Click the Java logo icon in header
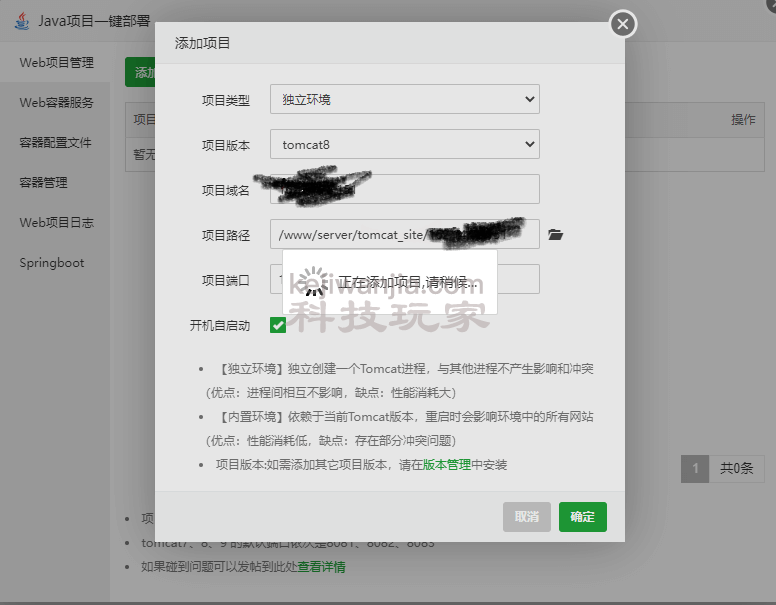 coord(22,21)
